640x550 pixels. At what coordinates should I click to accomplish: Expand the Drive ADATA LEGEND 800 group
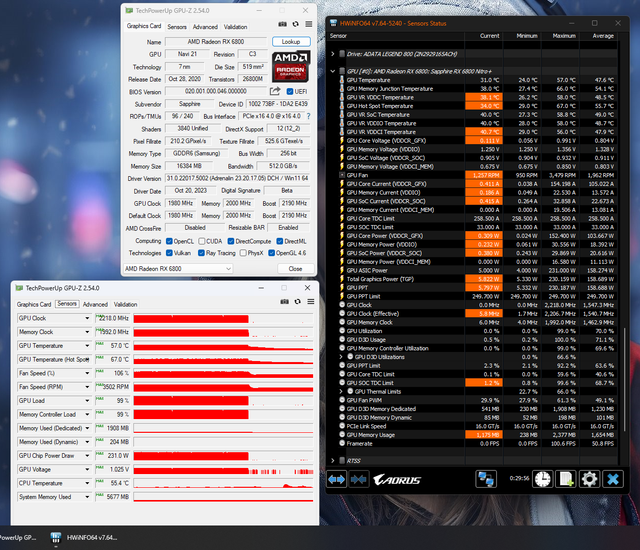click(x=333, y=54)
